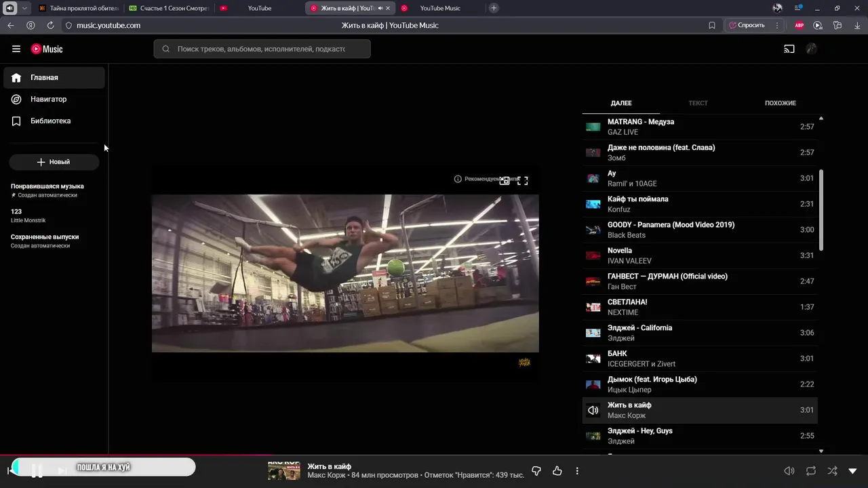868x488 pixels.
Task: Play GOODY - Panamera in queue
Action: click(700, 230)
